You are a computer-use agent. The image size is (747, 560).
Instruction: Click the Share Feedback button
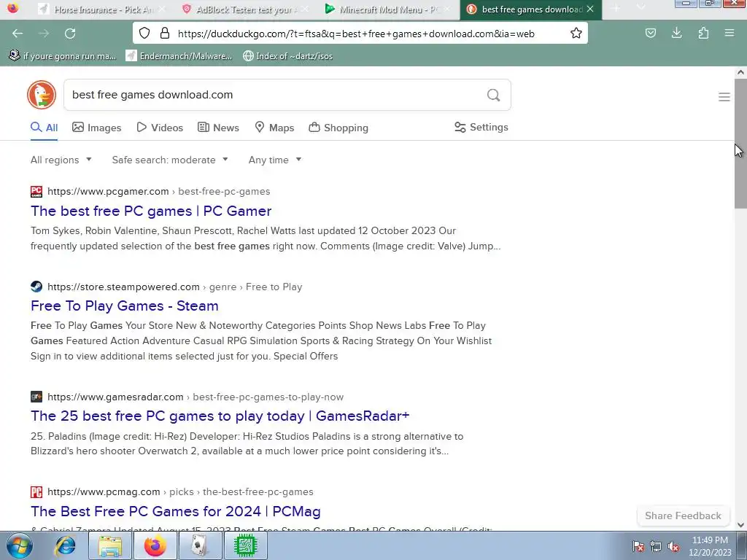[x=683, y=516]
